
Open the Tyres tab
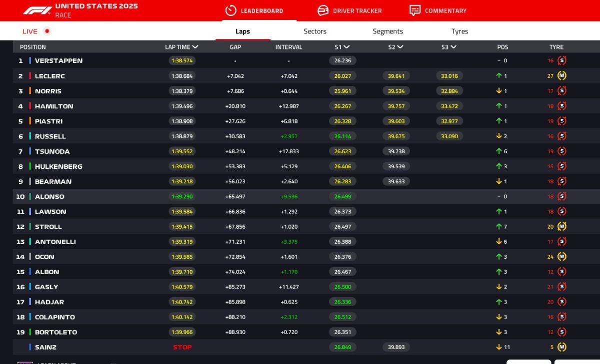coord(459,31)
